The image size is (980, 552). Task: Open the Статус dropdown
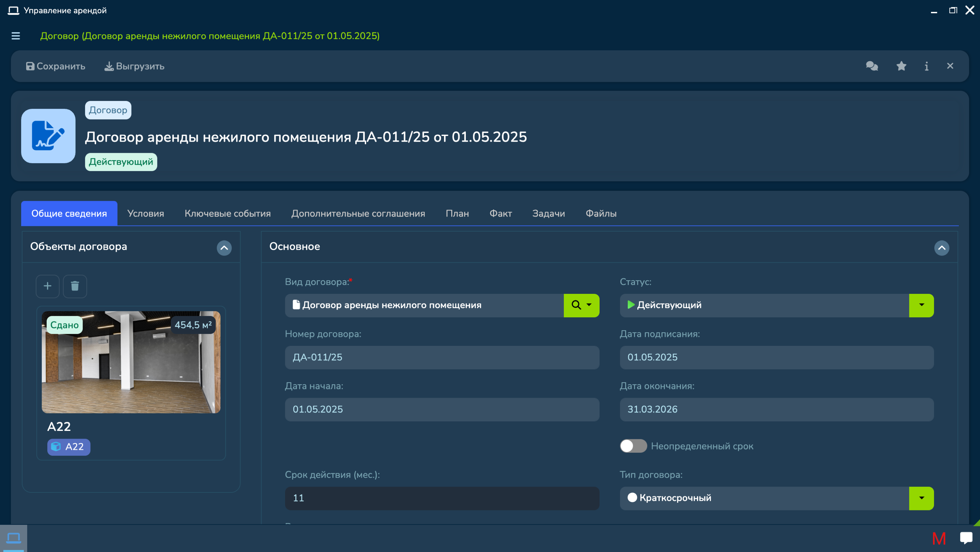pos(921,305)
